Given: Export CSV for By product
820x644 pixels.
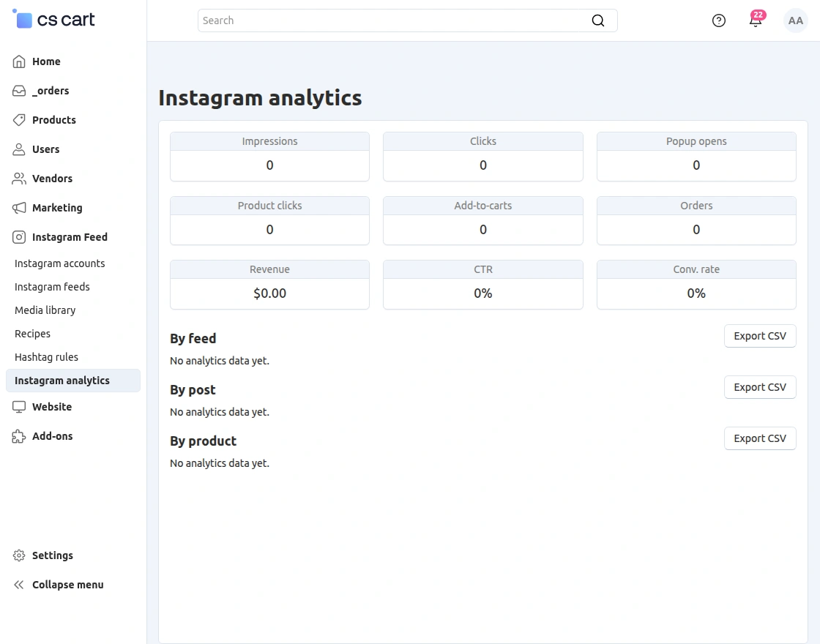Looking at the screenshot, I should [760, 438].
